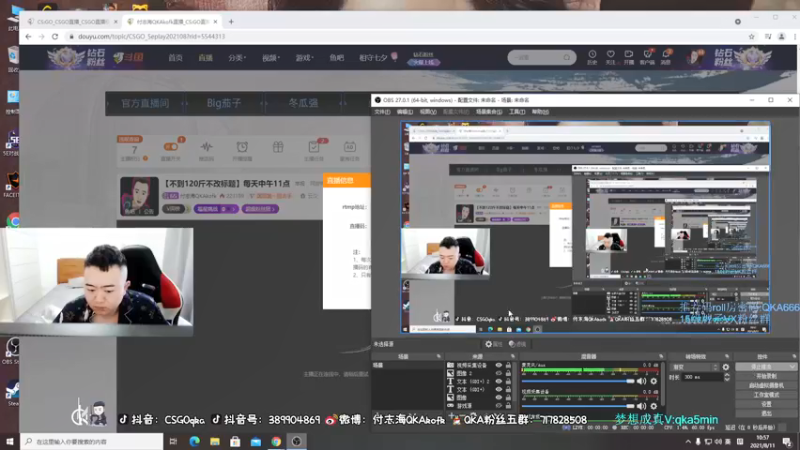Image resolution: width=800 pixels, height=450 pixels.
Task: Open the 编辑 menu in OBS
Action: [x=405, y=112]
